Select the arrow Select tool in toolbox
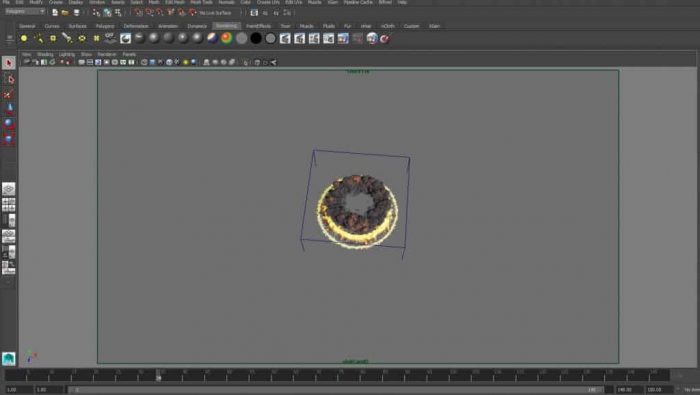 (x=8, y=63)
